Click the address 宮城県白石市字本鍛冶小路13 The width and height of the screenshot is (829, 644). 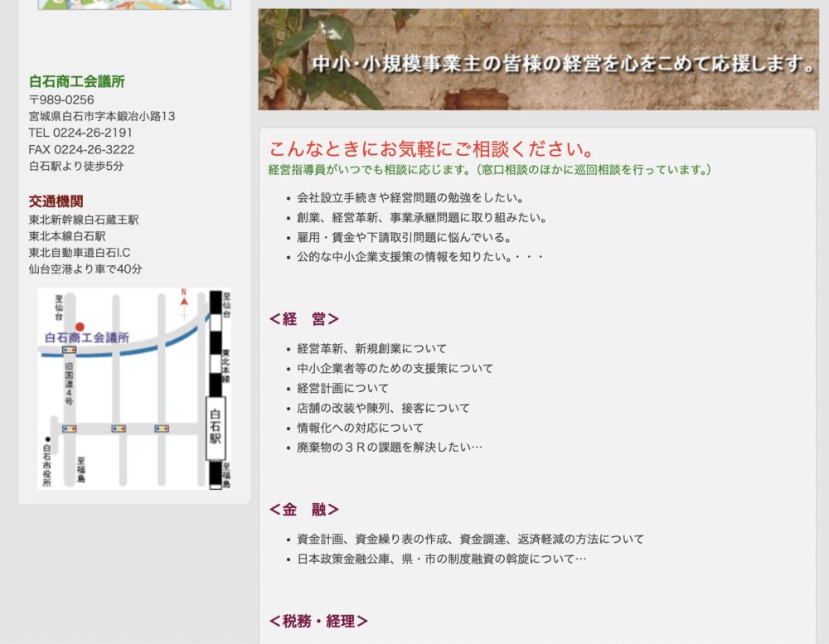pyautogui.click(x=101, y=116)
